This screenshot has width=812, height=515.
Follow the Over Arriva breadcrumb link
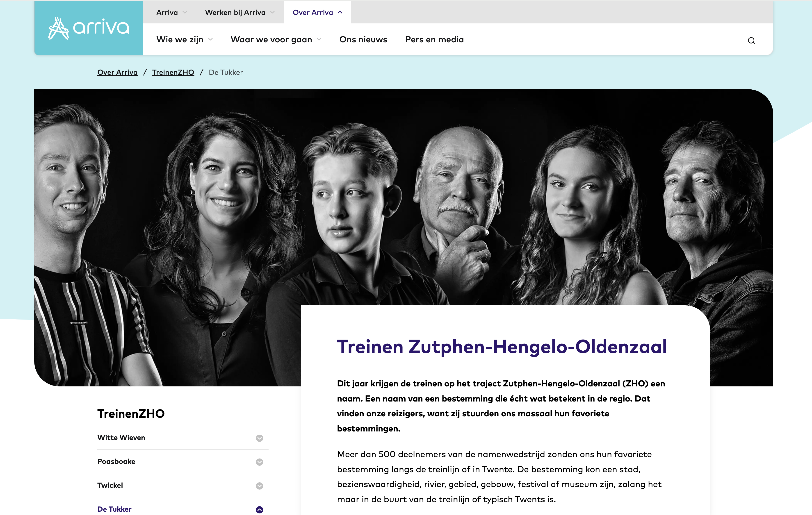pyautogui.click(x=117, y=72)
